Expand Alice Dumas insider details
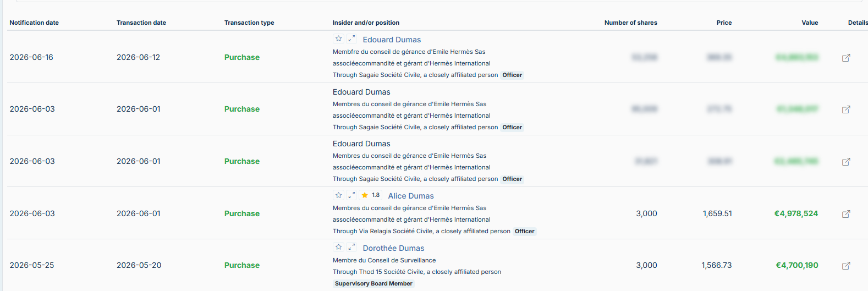868x291 pixels. pyautogui.click(x=351, y=195)
